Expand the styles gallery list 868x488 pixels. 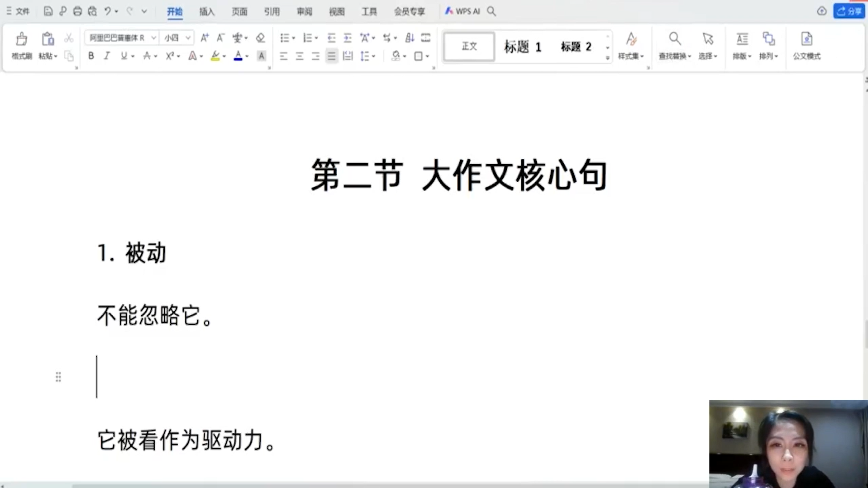pyautogui.click(x=607, y=58)
